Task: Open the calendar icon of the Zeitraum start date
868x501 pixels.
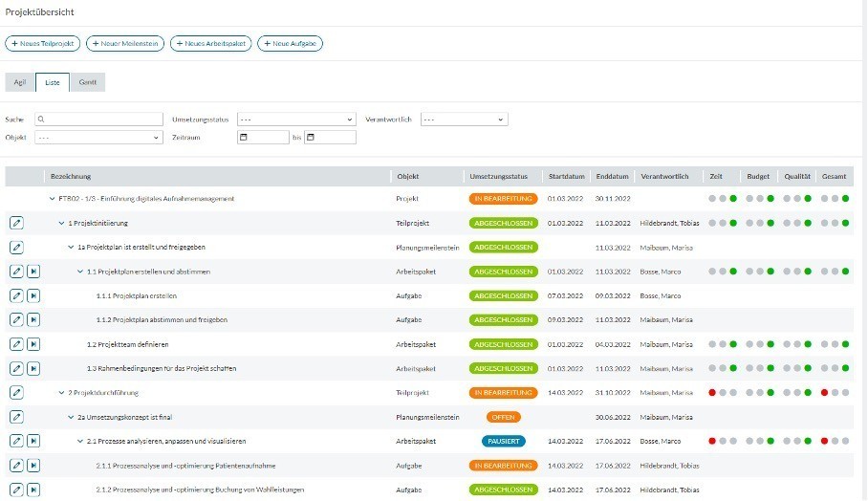Action: coord(243,138)
